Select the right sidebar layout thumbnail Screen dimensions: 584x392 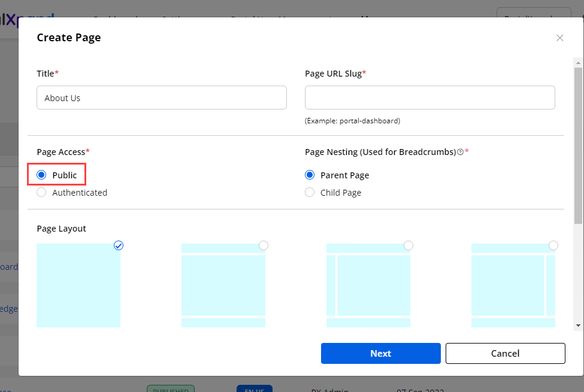pos(513,285)
